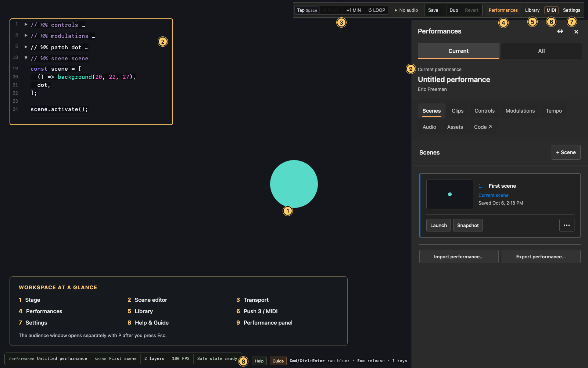This screenshot has height=368, width=588.
Task: Click the teal dot on the stage
Action: 294,184
